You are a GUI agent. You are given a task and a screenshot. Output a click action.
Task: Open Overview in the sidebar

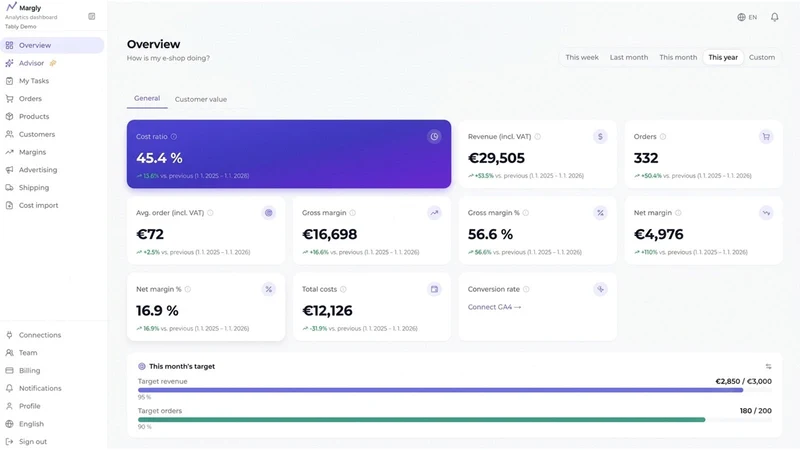pos(52,45)
